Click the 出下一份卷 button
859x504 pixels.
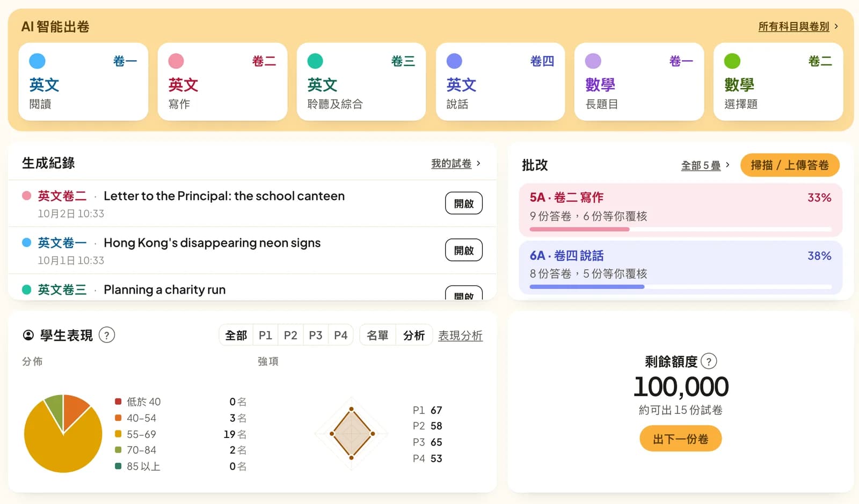click(x=680, y=439)
